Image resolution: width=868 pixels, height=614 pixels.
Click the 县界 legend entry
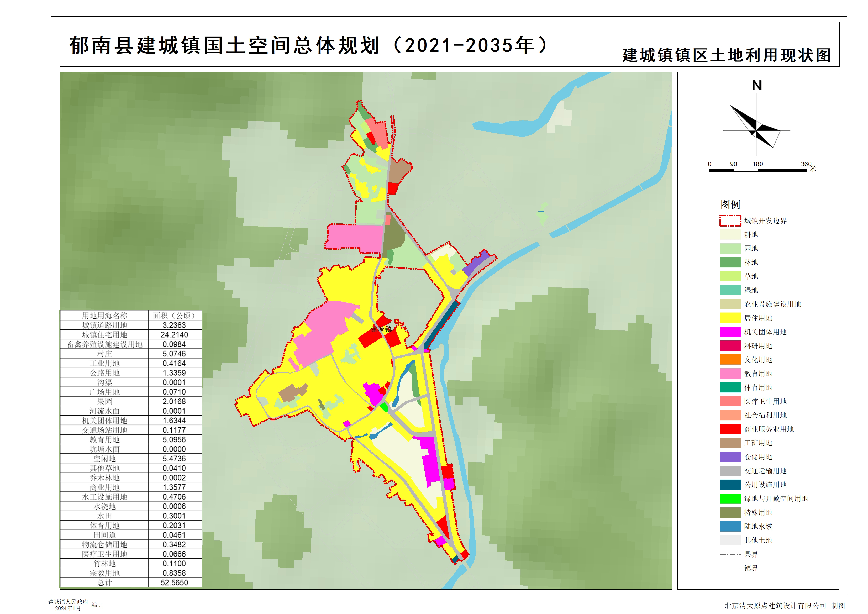739,554
